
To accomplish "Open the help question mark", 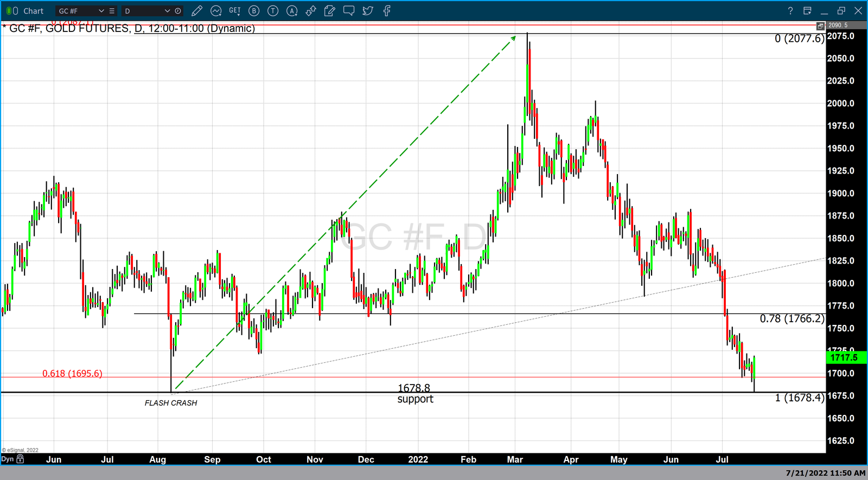I will (x=790, y=11).
